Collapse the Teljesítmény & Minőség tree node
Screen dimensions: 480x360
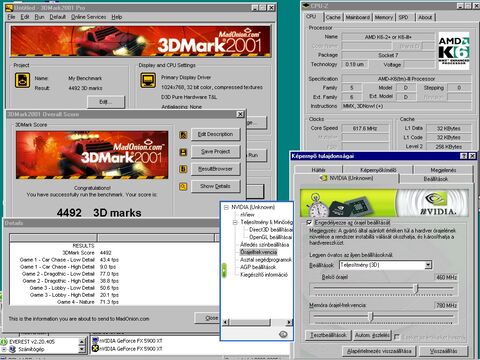(235, 222)
